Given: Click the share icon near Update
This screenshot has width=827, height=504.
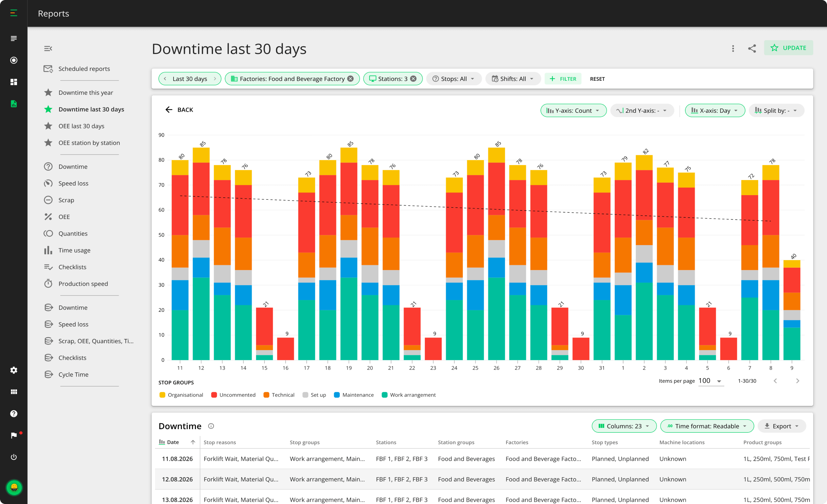Looking at the screenshot, I should [x=752, y=48].
